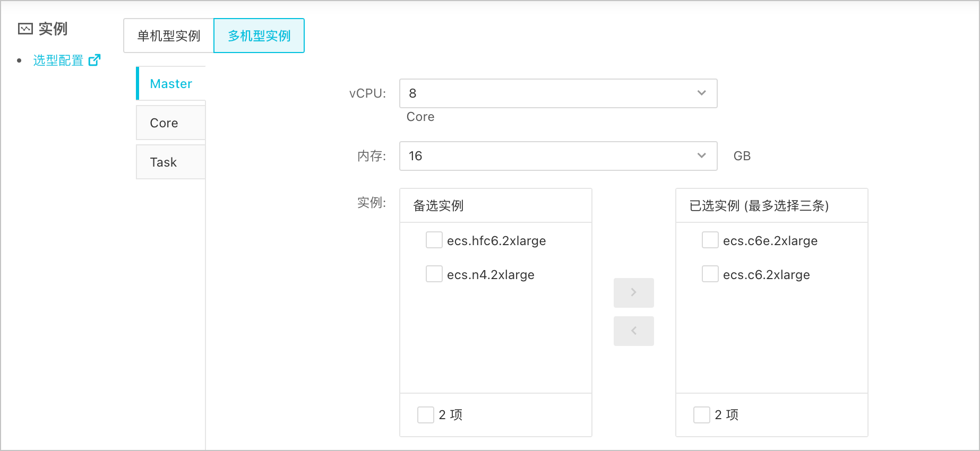Image resolution: width=980 pixels, height=451 pixels.
Task: Open the vCPU dropdown showing 8
Action: tap(558, 93)
